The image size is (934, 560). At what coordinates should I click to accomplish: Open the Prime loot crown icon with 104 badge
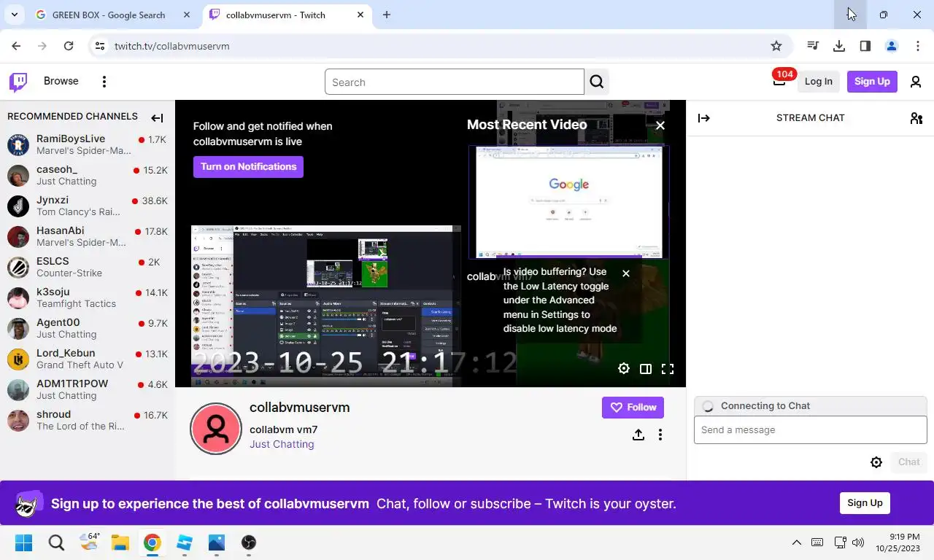(x=779, y=81)
